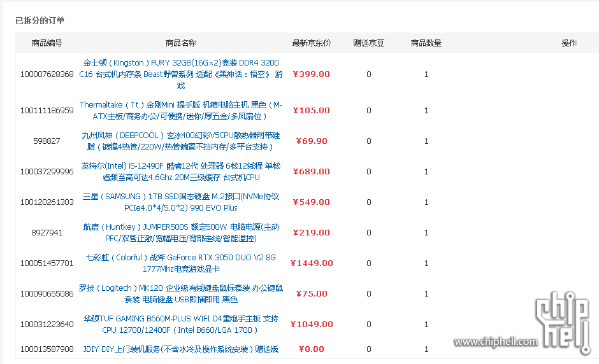Select product number 8927941

point(47,232)
